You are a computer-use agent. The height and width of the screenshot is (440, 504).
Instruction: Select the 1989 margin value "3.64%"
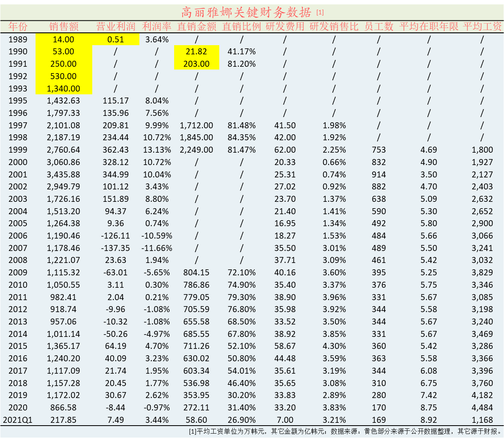point(157,40)
